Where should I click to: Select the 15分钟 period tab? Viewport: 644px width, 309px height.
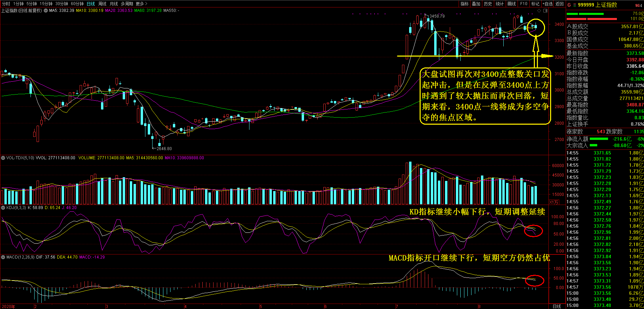pyautogui.click(x=46, y=4)
